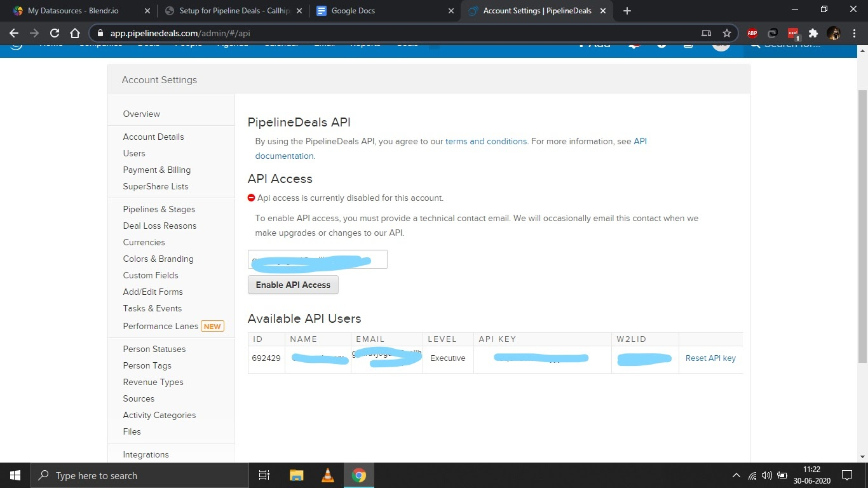This screenshot has height=488, width=868.
Task: Open the terms and conditions link
Action: pyautogui.click(x=486, y=141)
